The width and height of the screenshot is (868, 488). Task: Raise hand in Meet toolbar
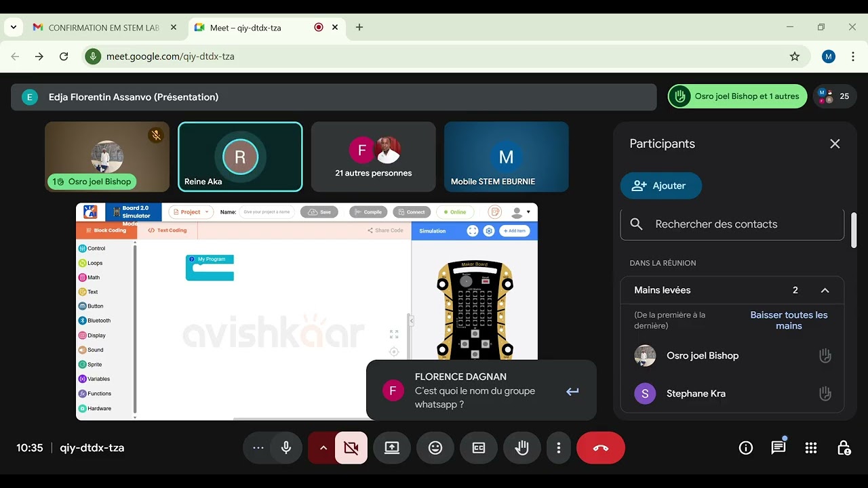(522, 448)
